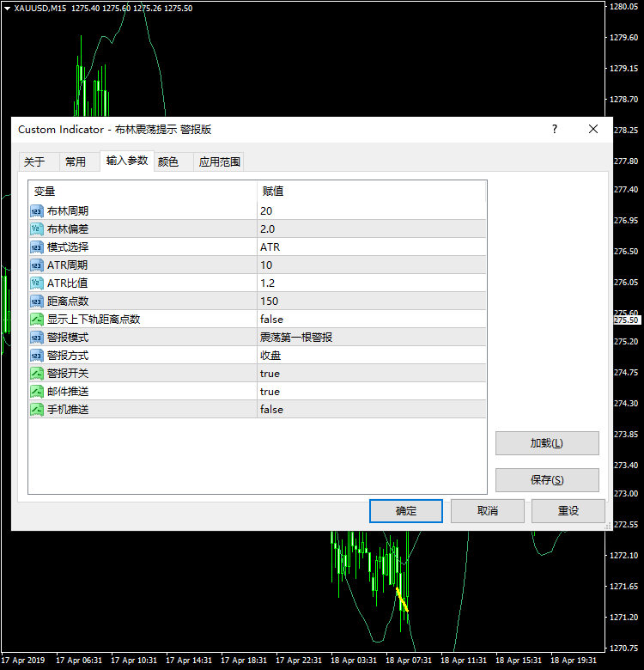The height and width of the screenshot is (670, 644).
Task: Switch to the 应用范围 tab
Action: pyautogui.click(x=220, y=161)
